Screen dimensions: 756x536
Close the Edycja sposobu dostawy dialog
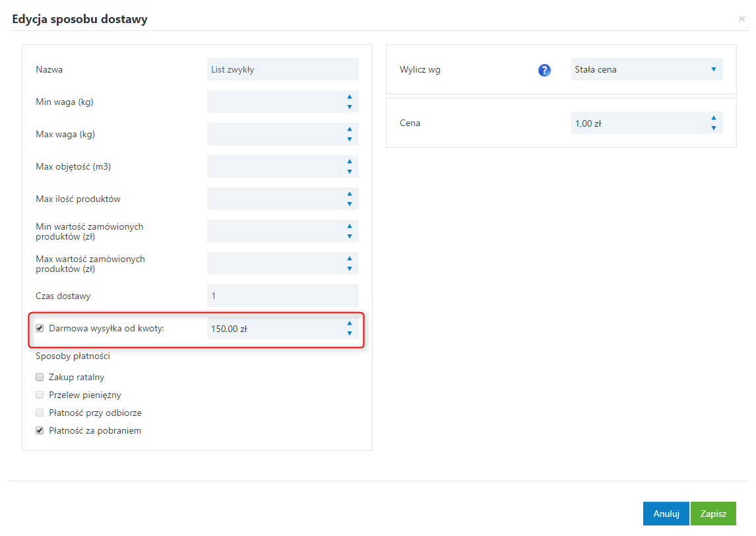[x=741, y=19]
